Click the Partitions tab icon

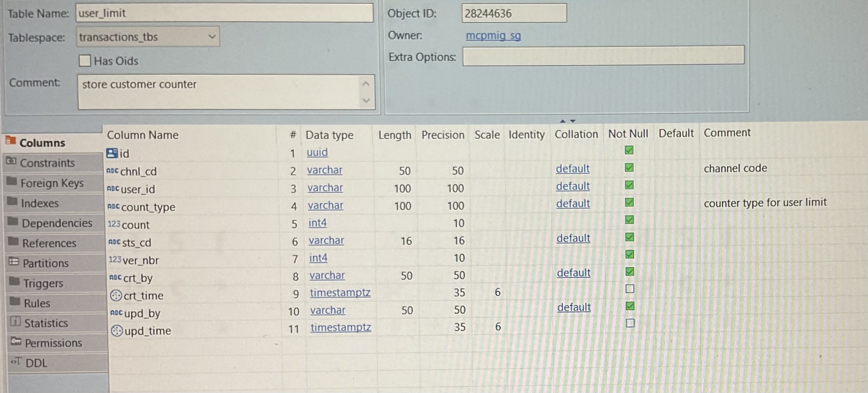click(14, 261)
